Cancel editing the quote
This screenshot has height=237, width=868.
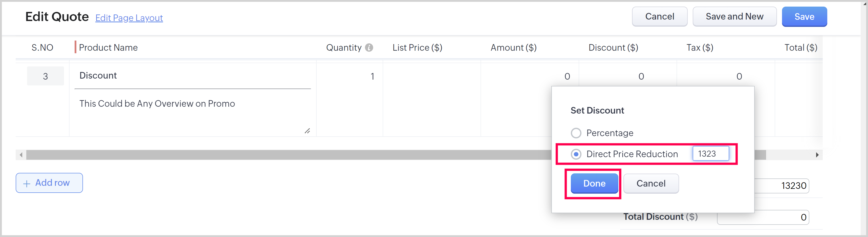click(x=659, y=16)
